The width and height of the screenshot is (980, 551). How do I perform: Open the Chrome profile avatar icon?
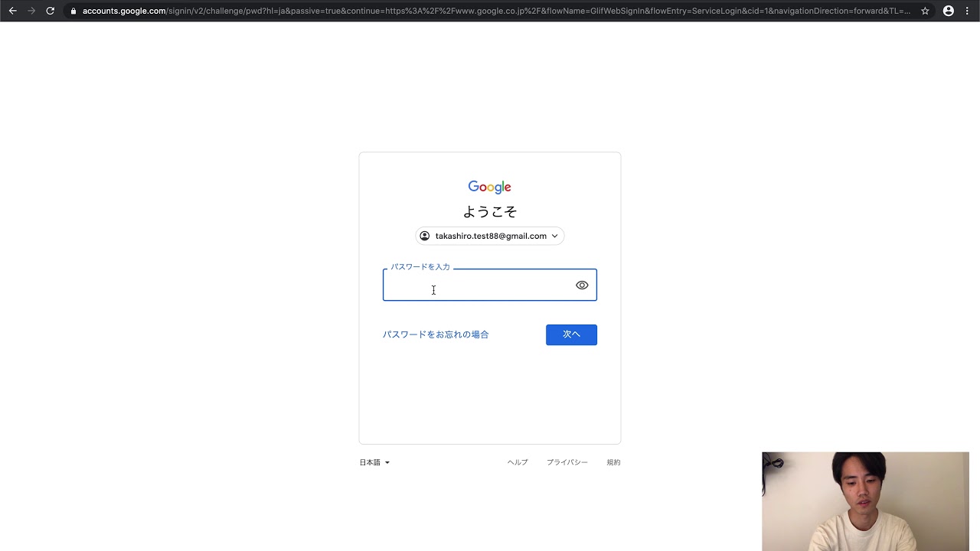[x=949, y=11]
